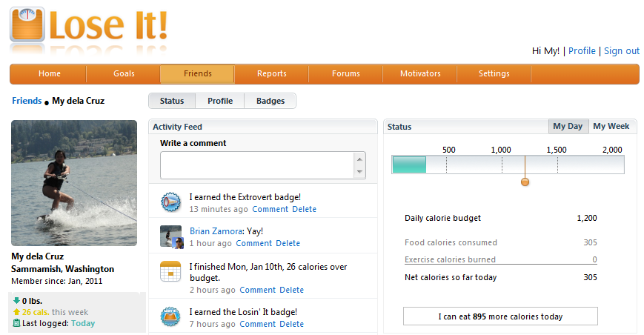Click the Extrovert badge megaphone icon
Viewport: 644px width, 335px height.
point(170,202)
